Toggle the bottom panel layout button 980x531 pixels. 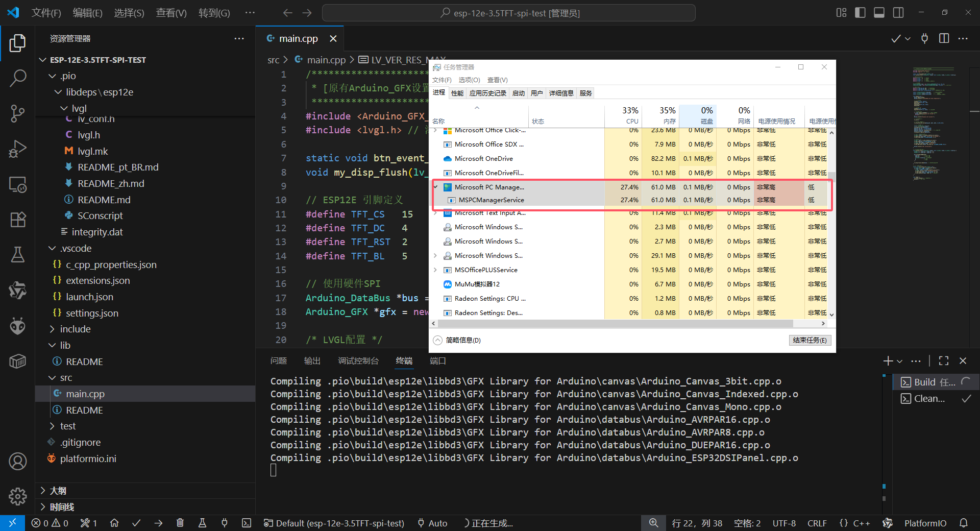(879, 13)
